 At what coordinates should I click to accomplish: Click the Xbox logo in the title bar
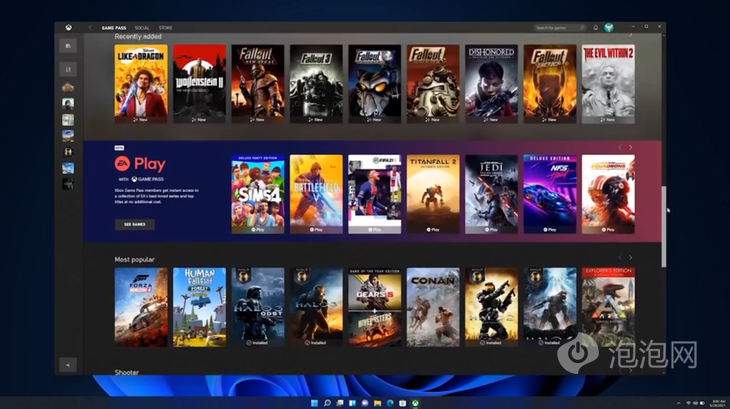tap(68, 27)
